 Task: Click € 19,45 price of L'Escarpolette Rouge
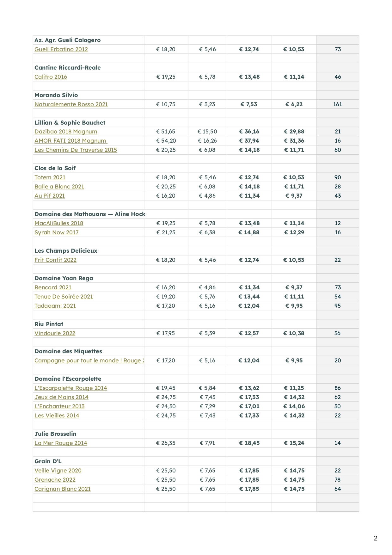click(x=166, y=388)
